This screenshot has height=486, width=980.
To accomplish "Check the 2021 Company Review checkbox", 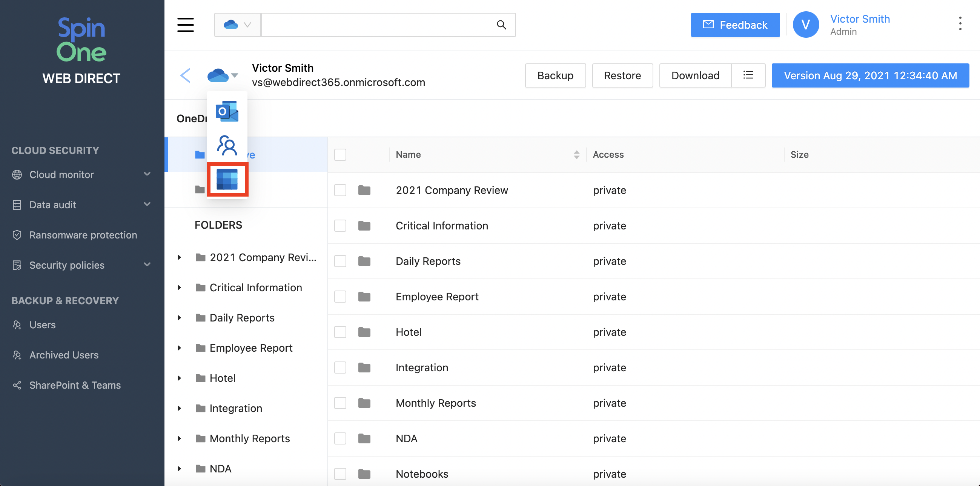I will [x=340, y=190].
